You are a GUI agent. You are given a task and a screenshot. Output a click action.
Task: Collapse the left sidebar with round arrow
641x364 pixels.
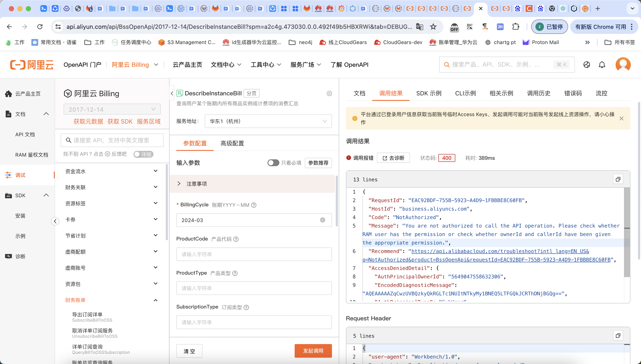click(55, 221)
